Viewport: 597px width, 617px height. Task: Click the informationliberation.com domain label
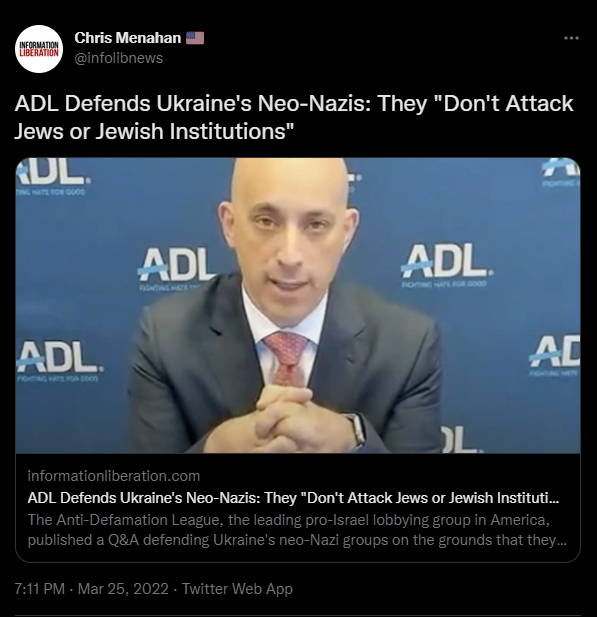(114, 476)
